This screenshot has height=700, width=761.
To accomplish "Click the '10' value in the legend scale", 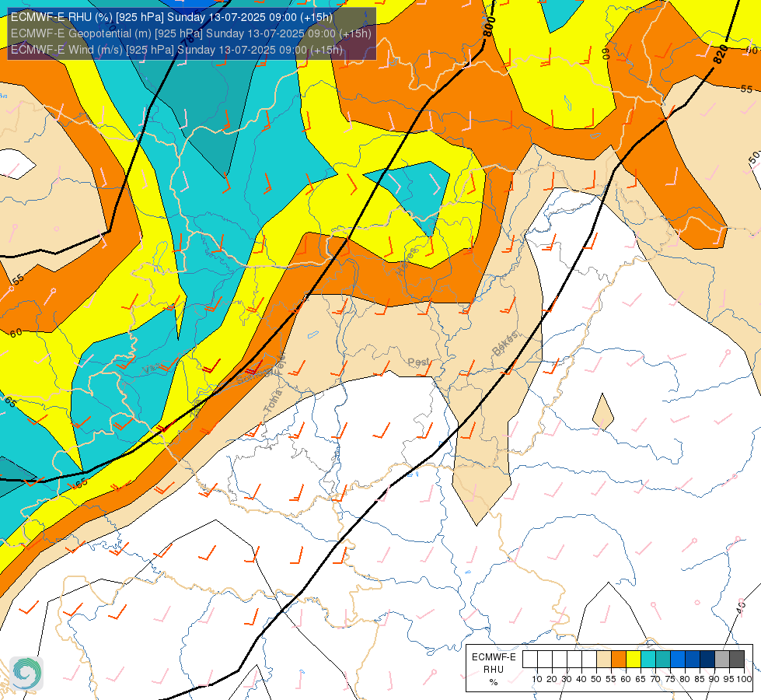I will click(x=537, y=679).
